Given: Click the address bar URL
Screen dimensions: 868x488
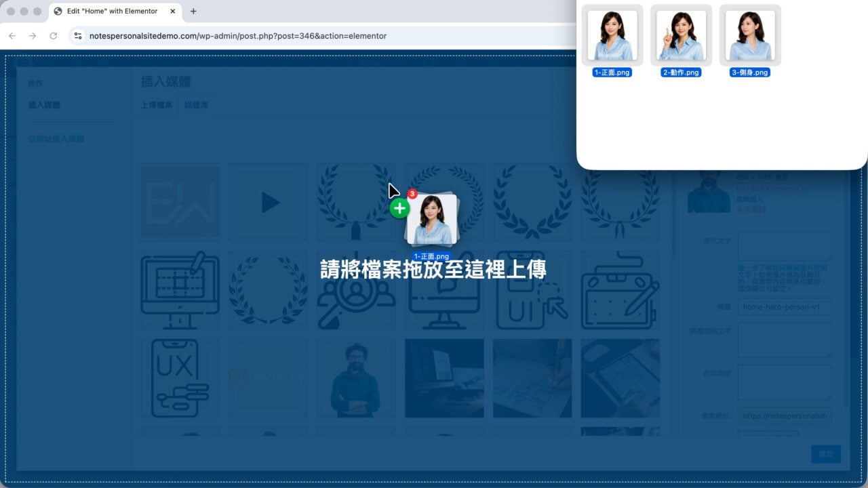Looking at the screenshot, I should (x=238, y=36).
